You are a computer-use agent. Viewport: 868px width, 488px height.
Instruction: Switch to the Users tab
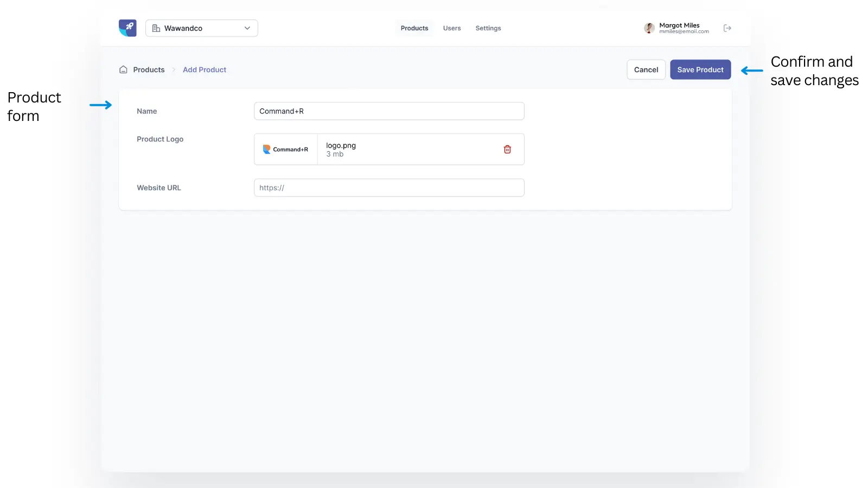(452, 28)
